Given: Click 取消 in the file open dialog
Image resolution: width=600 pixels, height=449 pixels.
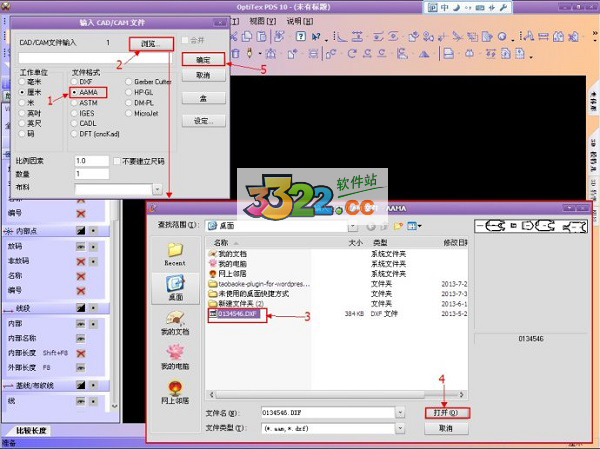Looking at the screenshot, I should (446, 428).
